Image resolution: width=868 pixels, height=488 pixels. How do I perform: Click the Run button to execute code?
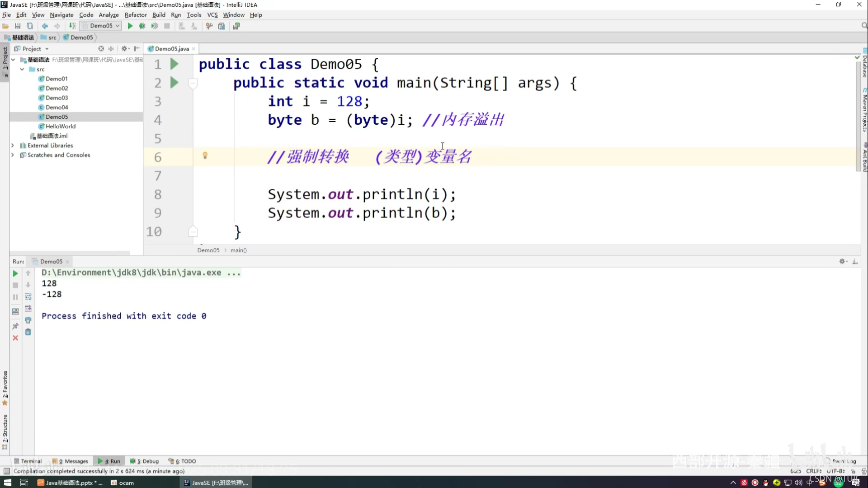[x=130, y=26]
